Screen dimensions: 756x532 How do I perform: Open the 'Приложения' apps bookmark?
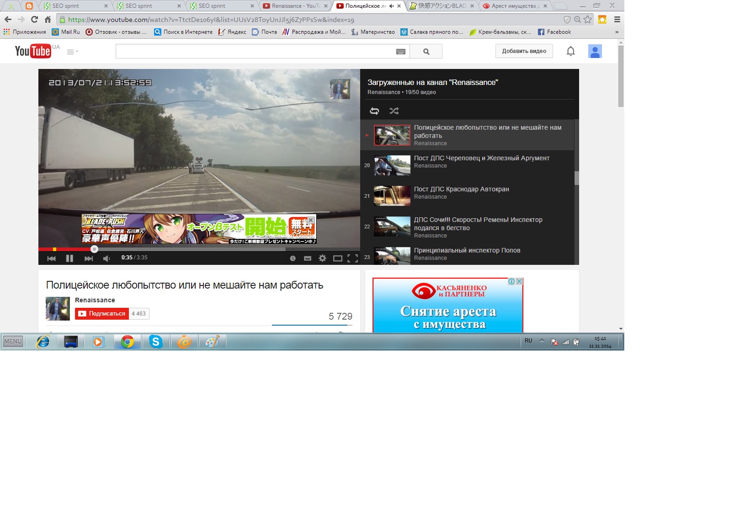[25, 32]
